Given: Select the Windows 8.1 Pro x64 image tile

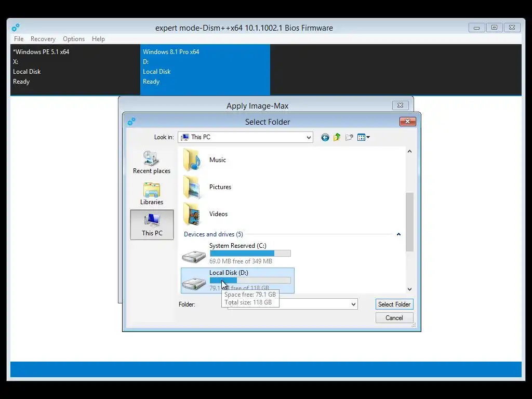Looking at the screenshot, I should point(205,70).
